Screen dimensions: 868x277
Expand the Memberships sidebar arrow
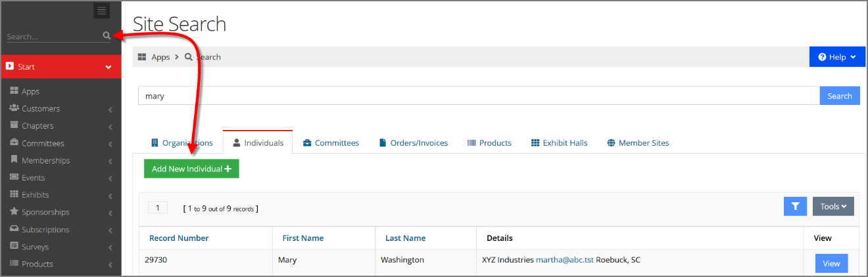[x=110, y=161]
